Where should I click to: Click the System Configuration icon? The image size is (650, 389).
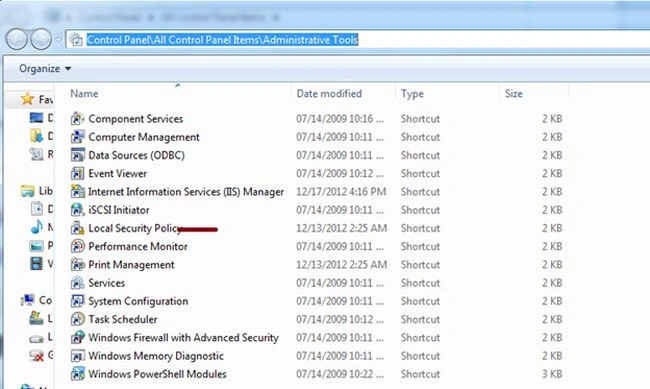tap(78, 301)
